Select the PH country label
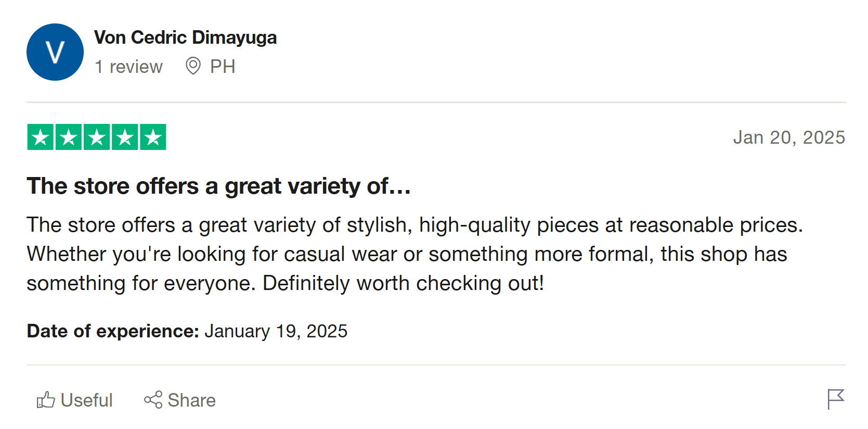The height and width of the screenshot is (429, 868). (223, 67)
